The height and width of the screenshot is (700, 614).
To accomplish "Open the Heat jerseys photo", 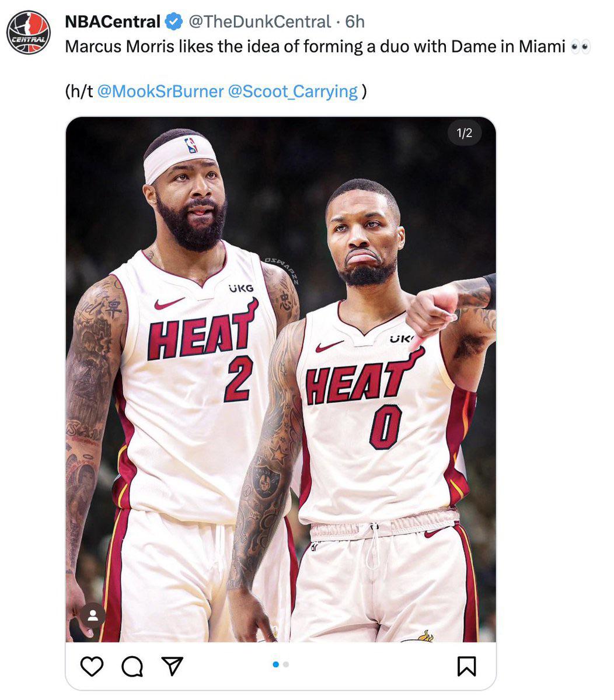I will [x=281, y=379].
